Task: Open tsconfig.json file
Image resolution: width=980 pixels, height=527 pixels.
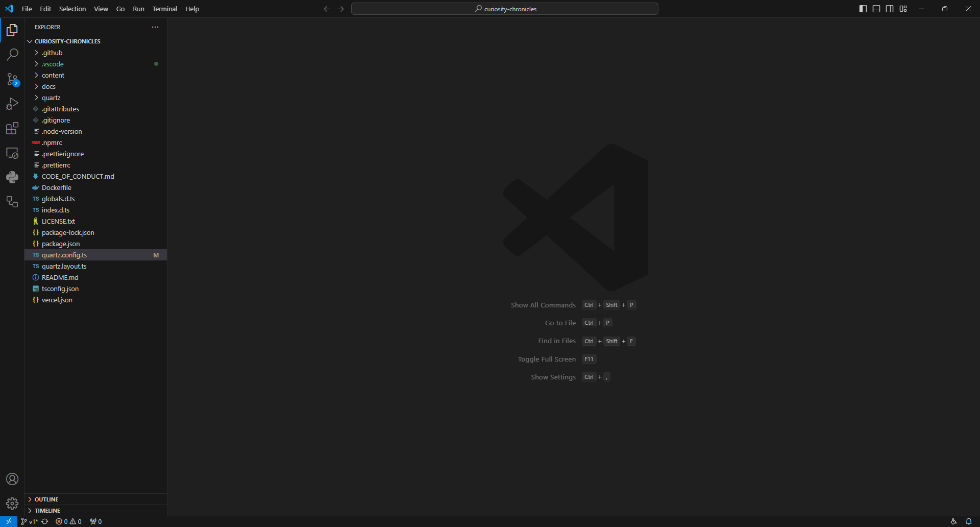Action: [95, 289]
